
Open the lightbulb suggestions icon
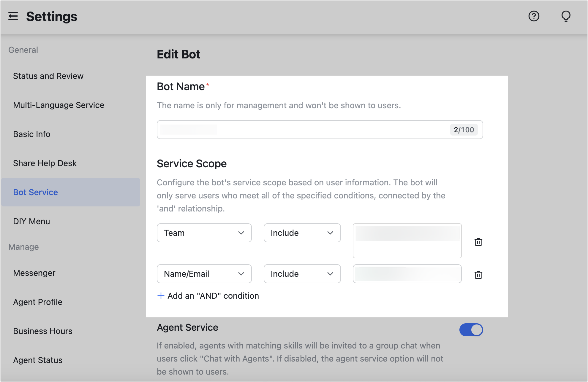point(566,16)
